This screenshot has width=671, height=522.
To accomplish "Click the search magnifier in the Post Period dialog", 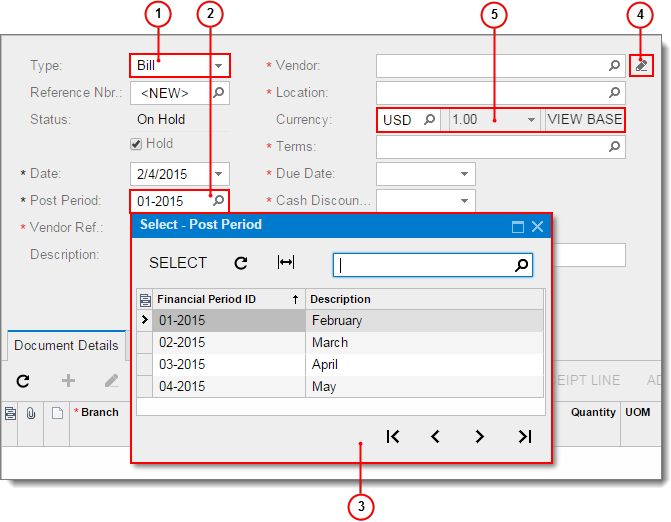I will click(x=522, y=265).
